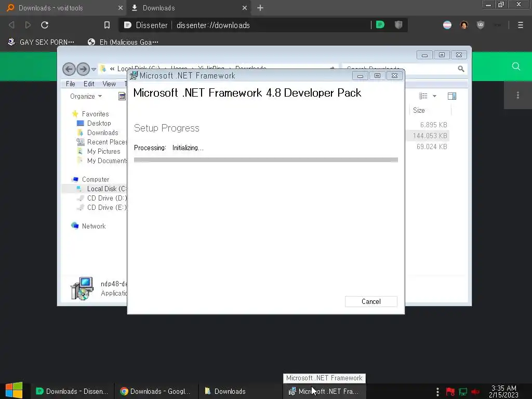The height and width of the screenshot is (399, 532).
Task: Open Explorer recent locations dropdown
Action: click(94, 70)
